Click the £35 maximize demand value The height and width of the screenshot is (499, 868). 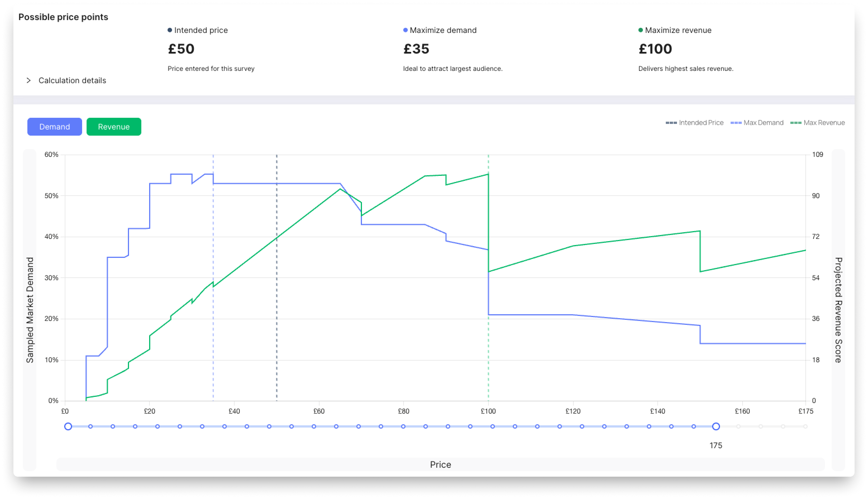(416, 49)
